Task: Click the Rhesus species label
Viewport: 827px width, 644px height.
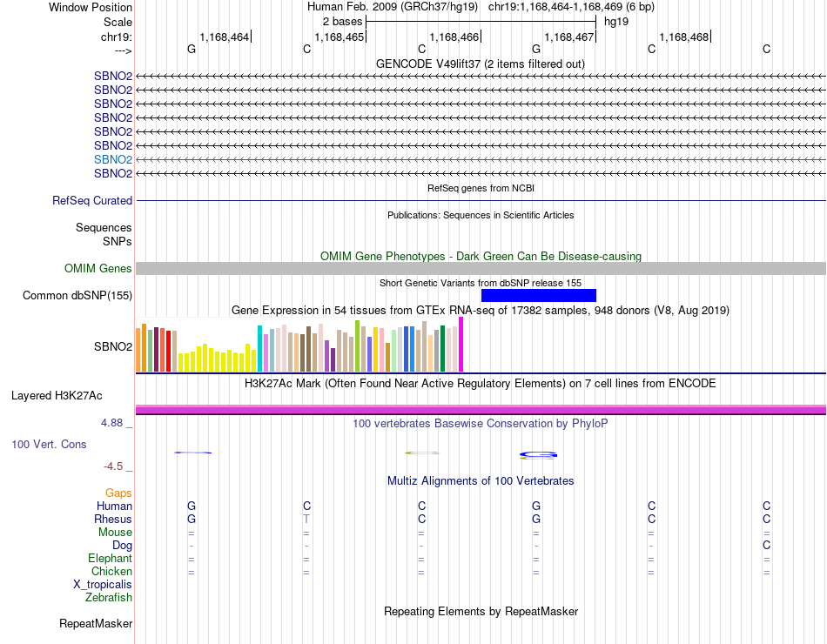Action: tap(113, 519)
